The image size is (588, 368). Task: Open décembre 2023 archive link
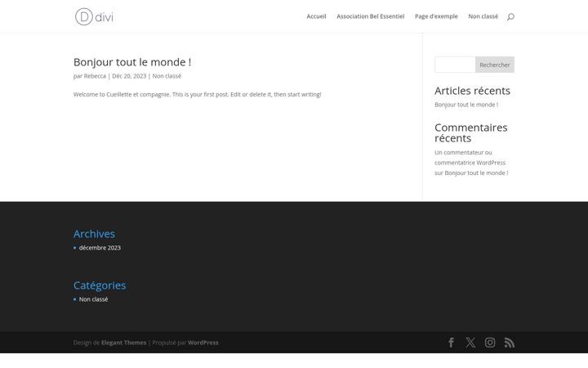click(x=100, y=248)
